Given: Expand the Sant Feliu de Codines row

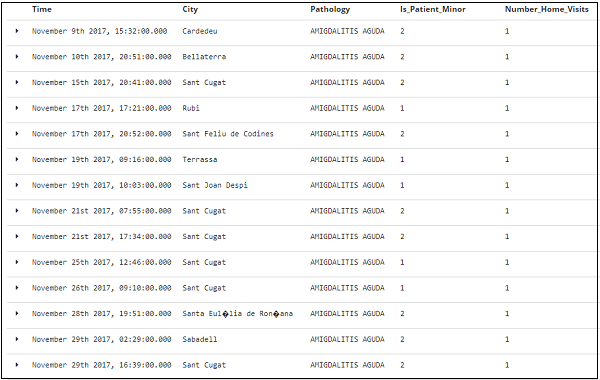Looking at the screenshot, I should coord(17,134).
